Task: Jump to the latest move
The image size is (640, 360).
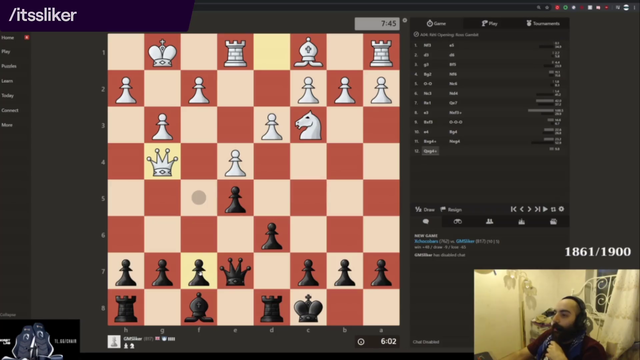Action: pyautogui.click(x=538, y=209)
